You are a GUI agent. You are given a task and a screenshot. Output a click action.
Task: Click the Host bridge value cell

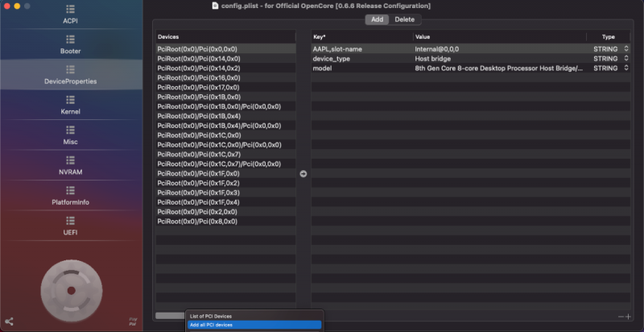pos(500,58)
